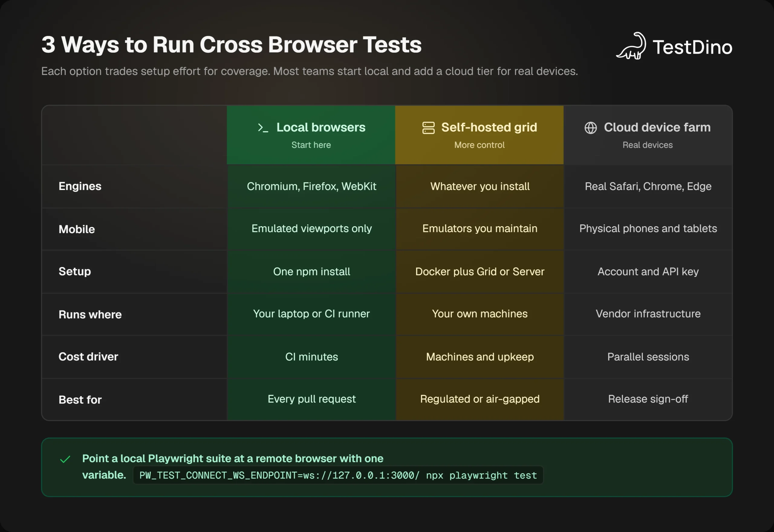
Task: Click the green checkmark icon in the tip box
Action: [x=65, y=459]
